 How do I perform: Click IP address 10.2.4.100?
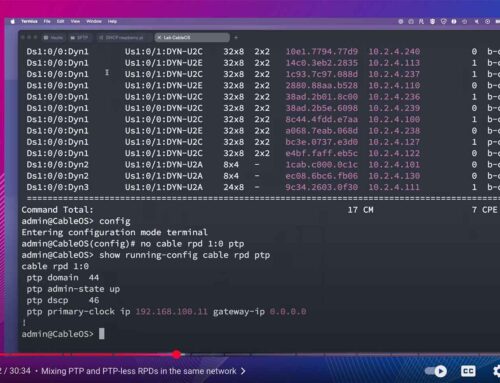[x=394, y=119]
